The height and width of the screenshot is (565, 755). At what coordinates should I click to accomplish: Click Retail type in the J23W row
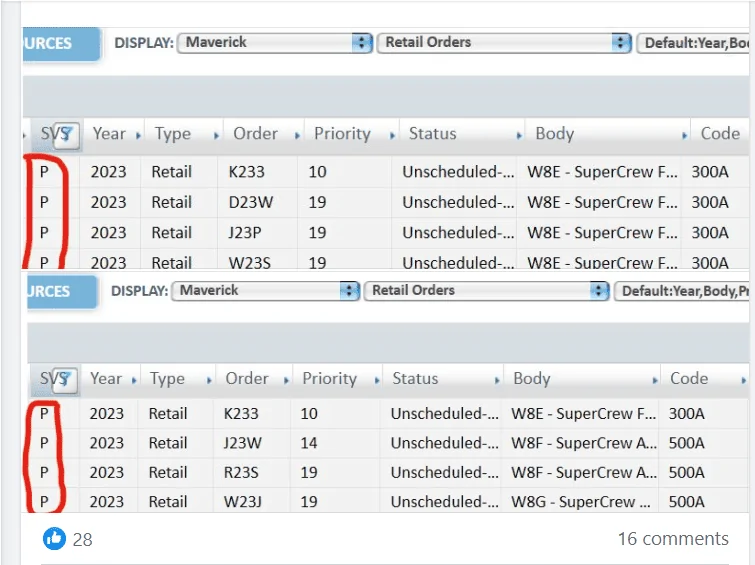pyautogui.click(x=168, y=443)
